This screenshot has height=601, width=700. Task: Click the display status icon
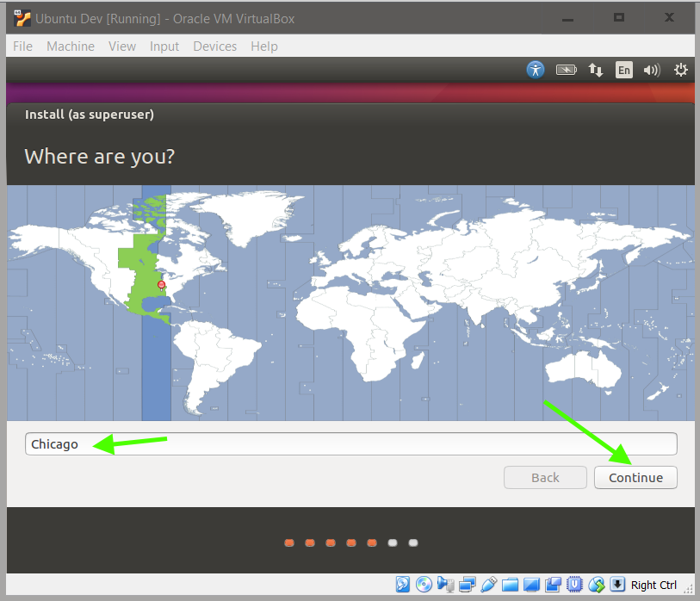pyautogui.click(x=531, y=585)
